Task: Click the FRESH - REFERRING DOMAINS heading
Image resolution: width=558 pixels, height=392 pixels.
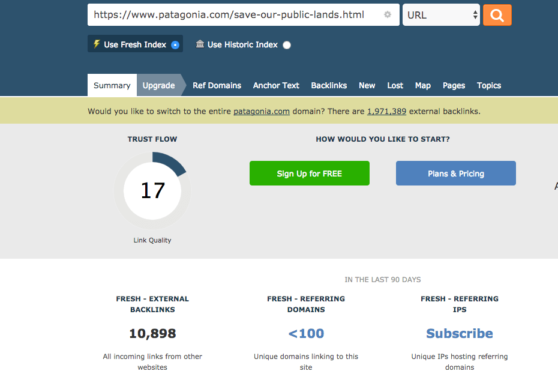Action: [306, 304]
